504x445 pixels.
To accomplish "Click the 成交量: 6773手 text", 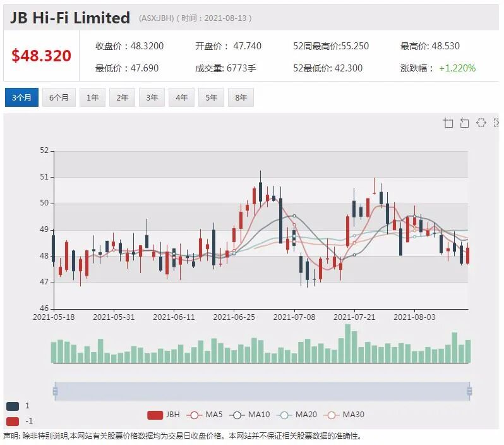I will point(225,68).
